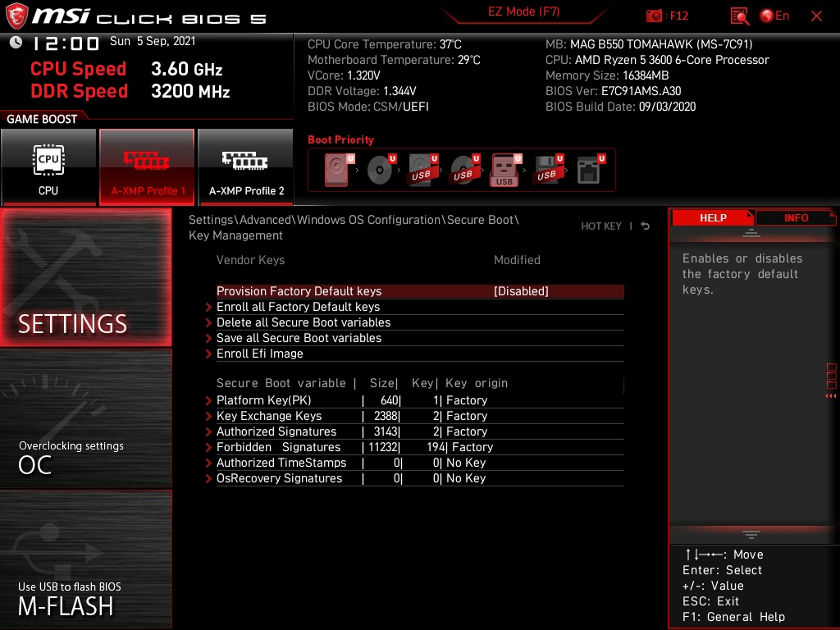The height and width of the screenshot is (630, 840).
Task: Click the arrow icon before Forbidden Signatures
Action: pyautogui.click(x=209, y=447)
